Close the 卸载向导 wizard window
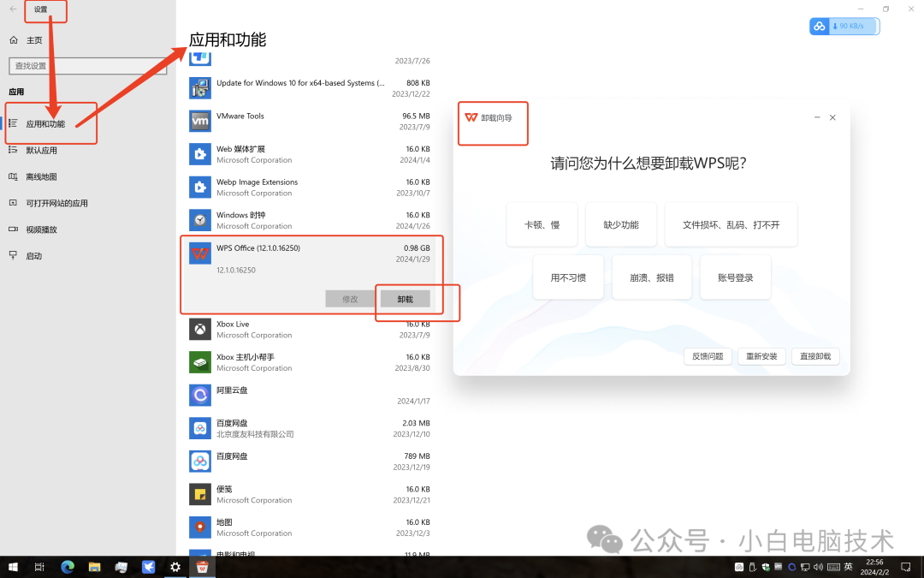The image size is (924, 578). [832, 117]
